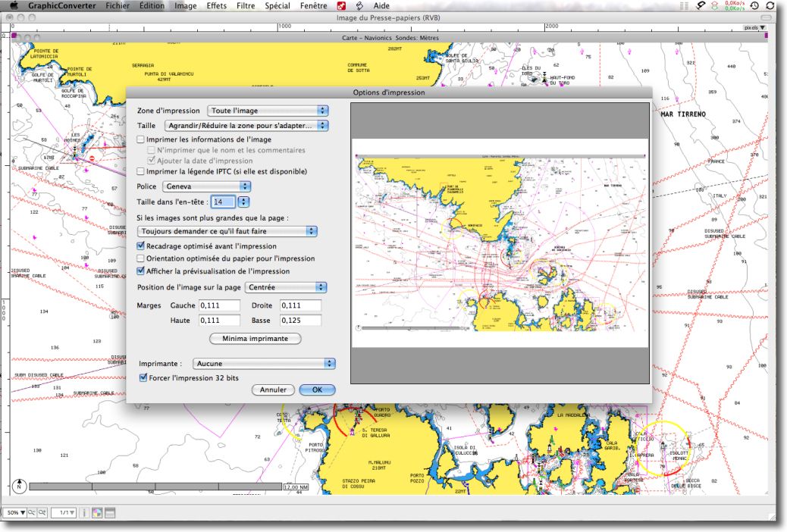Click the sync arrows menu bar icon
787x532 pixels.
point(770,5)
